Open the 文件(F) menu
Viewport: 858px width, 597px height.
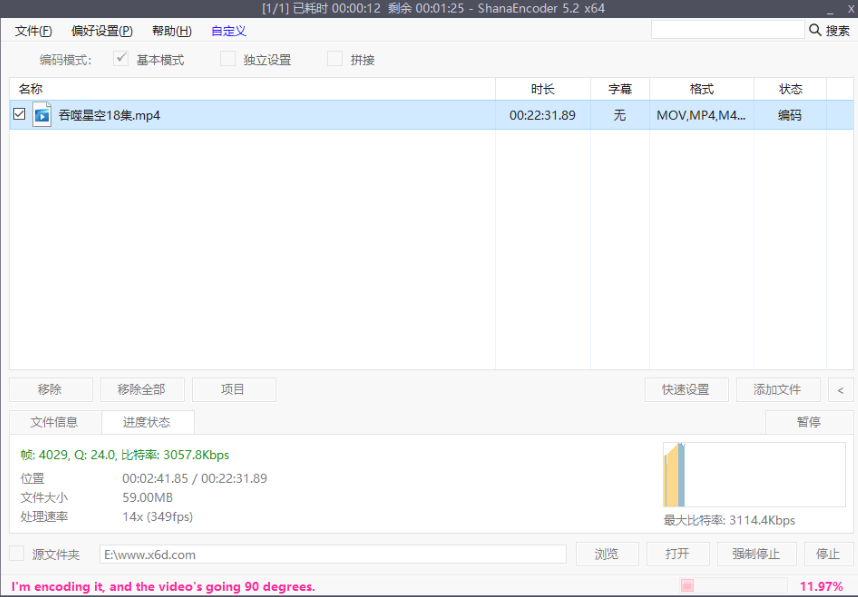32,31
